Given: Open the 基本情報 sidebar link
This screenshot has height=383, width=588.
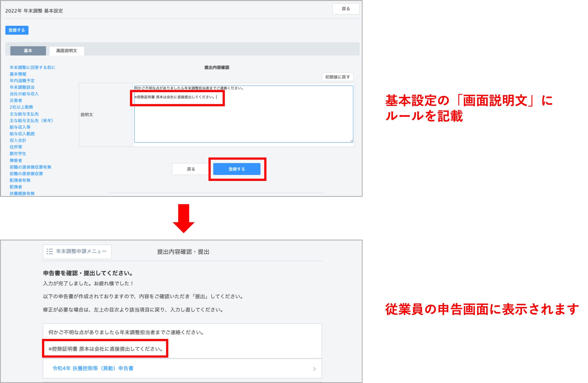Looking at the screenshot, I should 18,74.
